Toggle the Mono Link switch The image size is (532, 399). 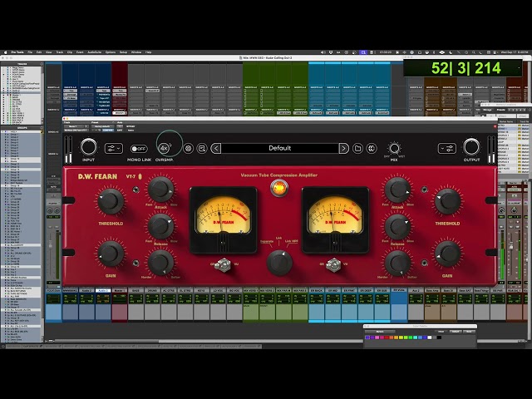pos(139,149)
